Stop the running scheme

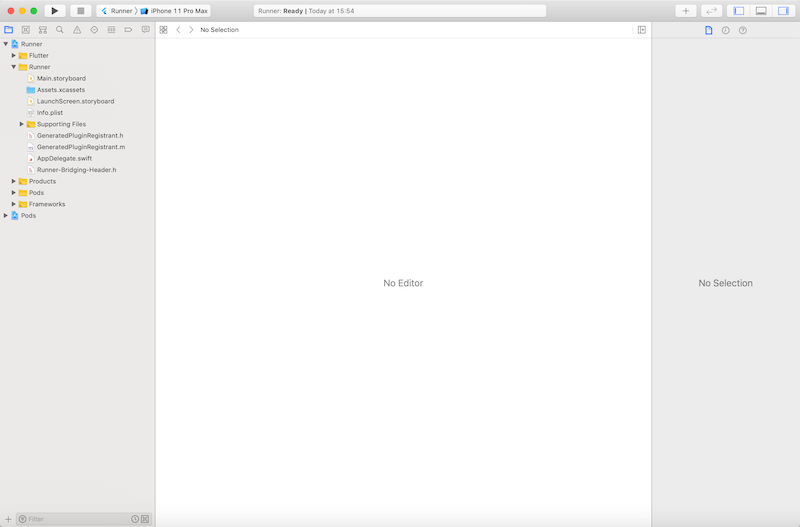(81, 11)
